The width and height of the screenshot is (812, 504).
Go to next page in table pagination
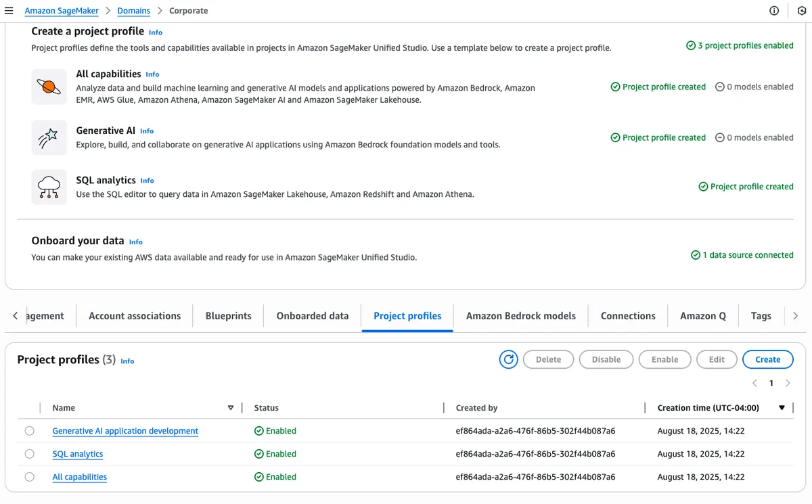(788, 383)
